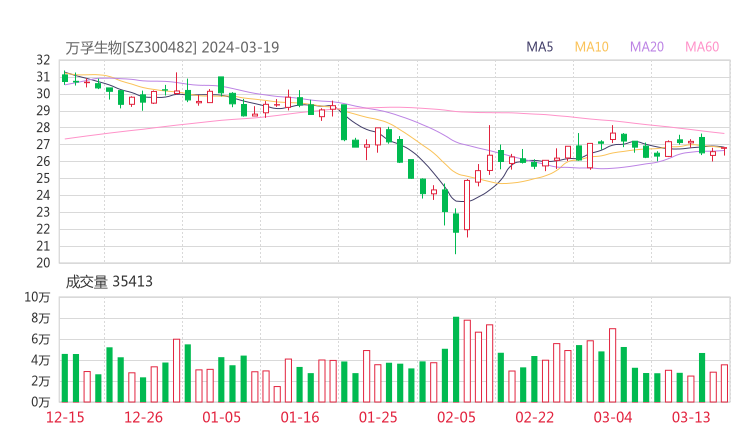Click the 03-04 date axis label
Viewport: 740px width, 440px height.
(613, 417)
